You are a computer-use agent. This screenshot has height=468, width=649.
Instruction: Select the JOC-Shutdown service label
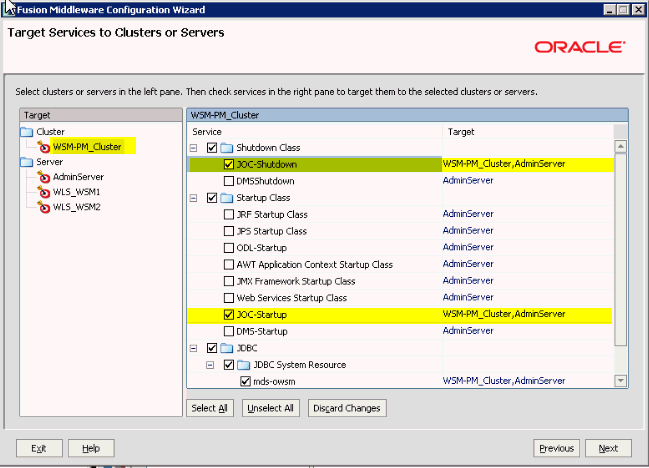267,164
